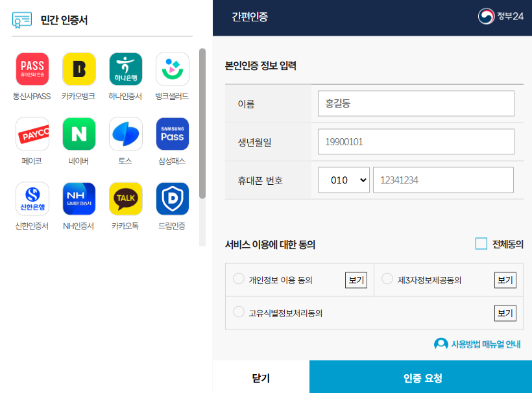Viewport: 532px width, 393px height.
Task: Click the 통신사PASS label text
Action: [x=32, y=96]
